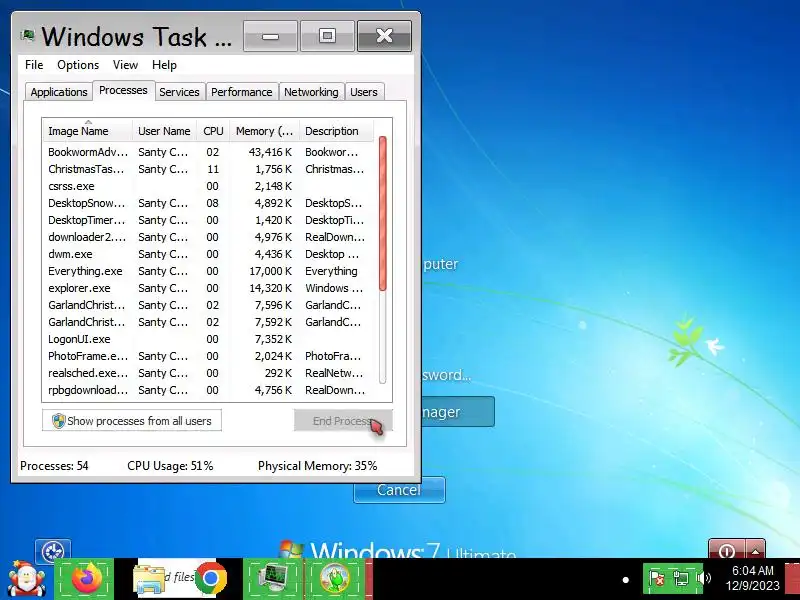Screen dimensions: 800x600
Task: Select the explorer.exe process
Action: [x=208, y=288]
